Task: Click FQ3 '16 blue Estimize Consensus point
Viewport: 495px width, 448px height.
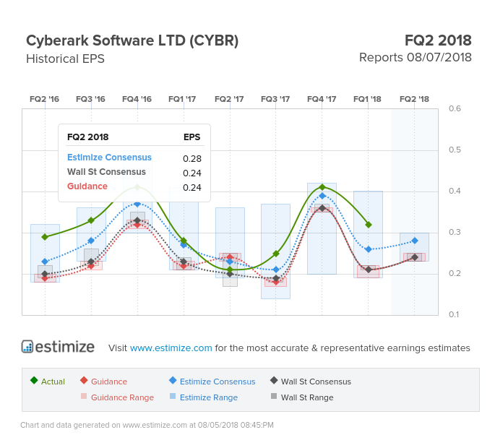Action: tap(91, 241)
